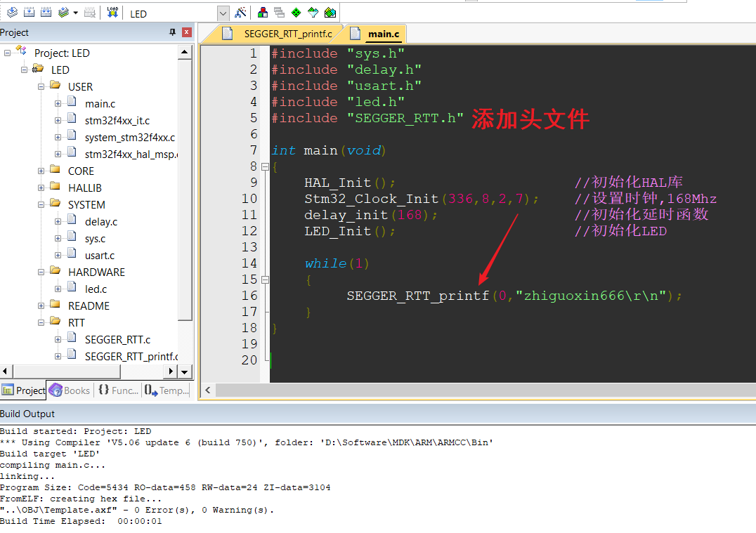Screen dimensions: 756x533
Task: Select stm32f4xx_it.c in the project tree
Action: pyautogui.click(x=117, y=121)
